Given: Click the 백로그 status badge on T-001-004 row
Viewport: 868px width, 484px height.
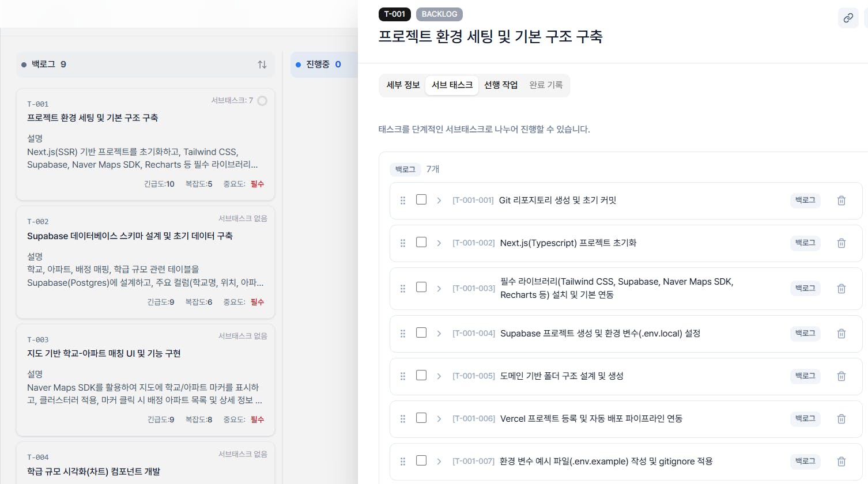Looking at the screenshot, I should click(805, 333).
